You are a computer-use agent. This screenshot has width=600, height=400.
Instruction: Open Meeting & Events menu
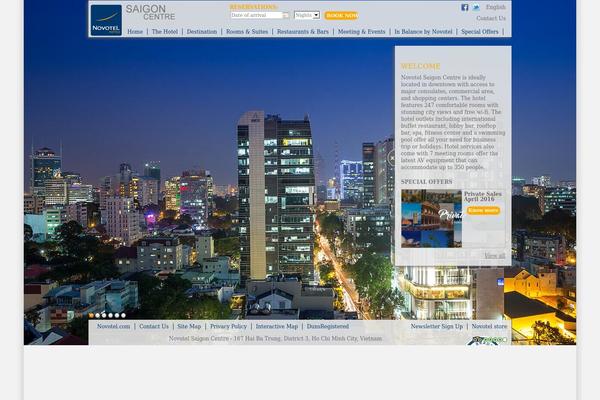coord(362,32)
